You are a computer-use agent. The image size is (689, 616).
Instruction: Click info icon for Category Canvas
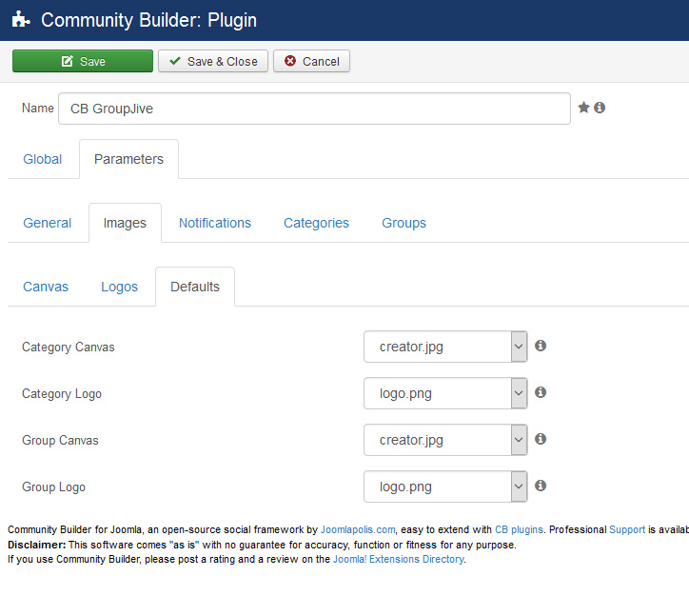(541, 346)
